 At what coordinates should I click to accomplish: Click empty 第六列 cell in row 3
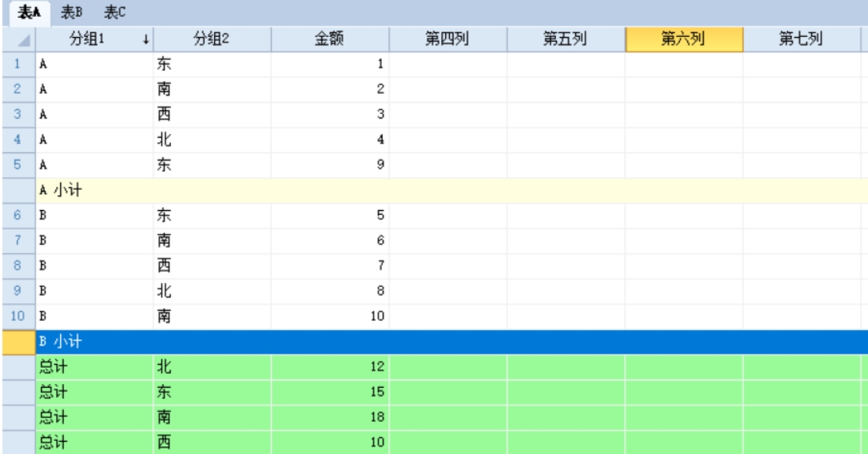684,115
